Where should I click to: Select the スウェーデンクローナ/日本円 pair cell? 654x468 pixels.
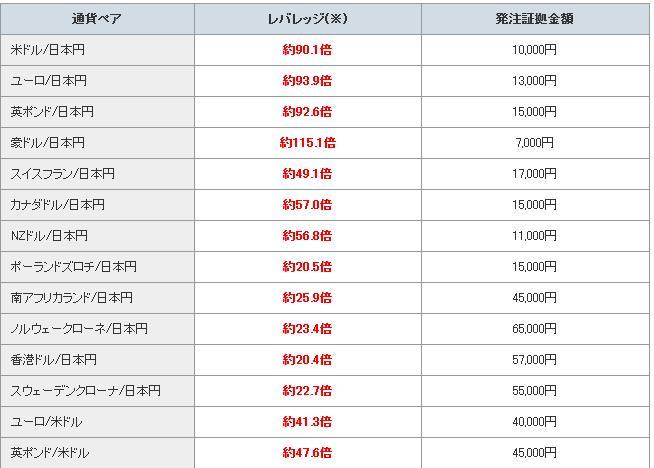pyautogui.click(x=85, y=391)
